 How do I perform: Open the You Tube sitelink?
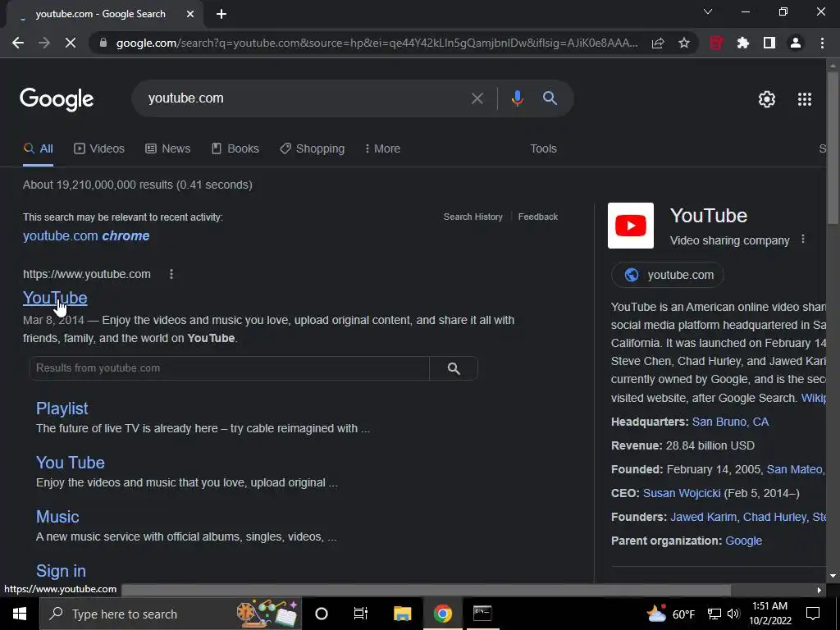(71, 463)
